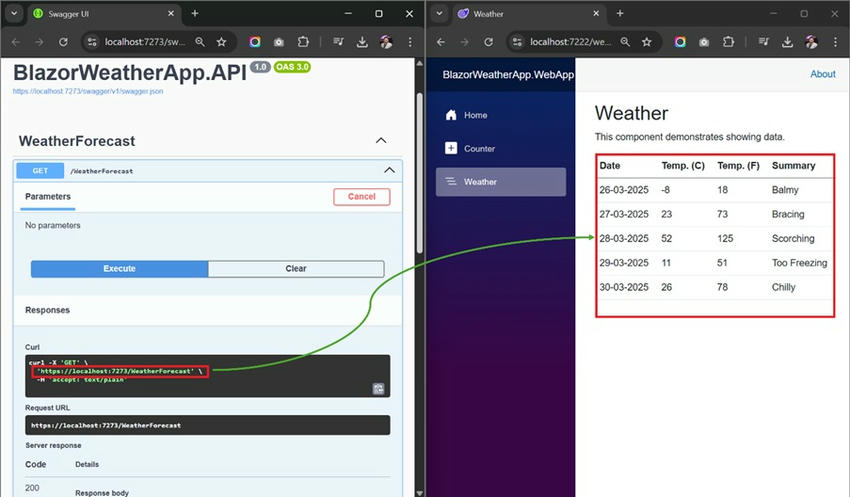The height and width of the screenshot is (497, 850).
Task: Click the Execute button
Action: pyautogui.click(x=119, y=269)
